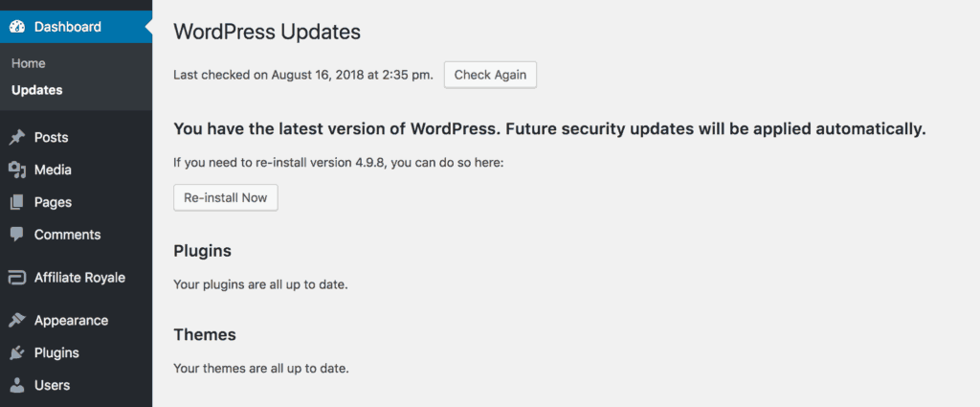This screenshot has width=980, height=407.
Task: Click the Posts pushpin icon
Action: click(x=17, y=138)
